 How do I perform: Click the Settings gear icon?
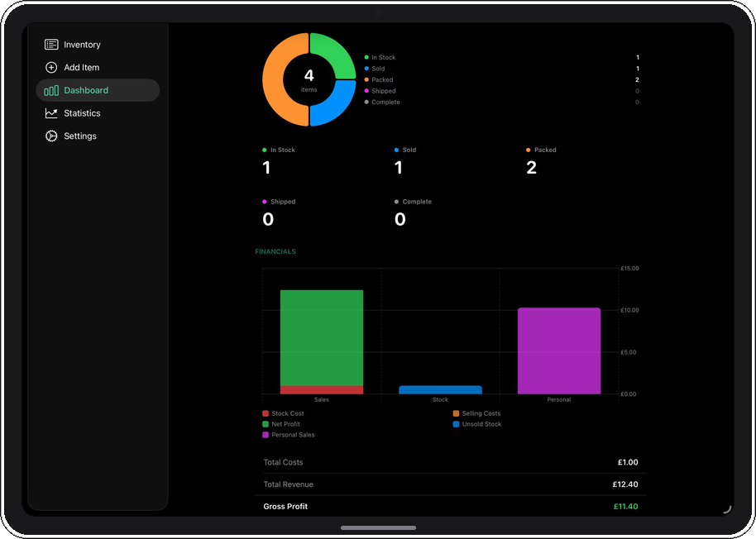(x=51, y=136)
